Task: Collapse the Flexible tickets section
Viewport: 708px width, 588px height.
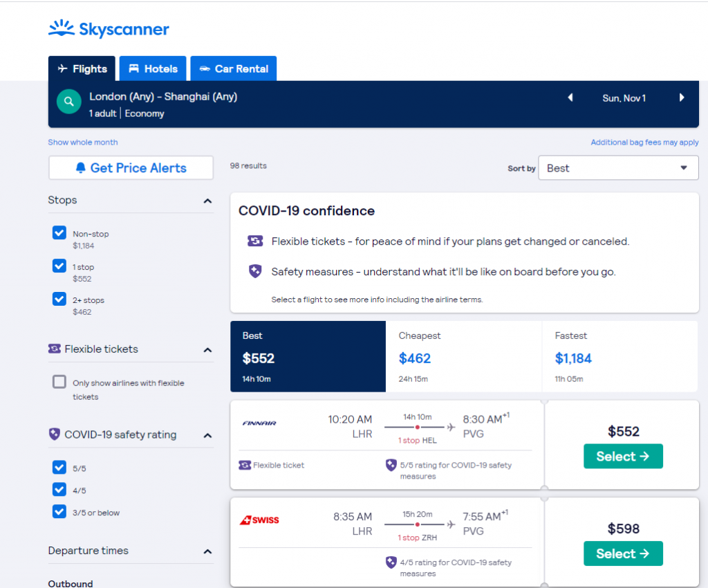Action: (x=207, y=350)
